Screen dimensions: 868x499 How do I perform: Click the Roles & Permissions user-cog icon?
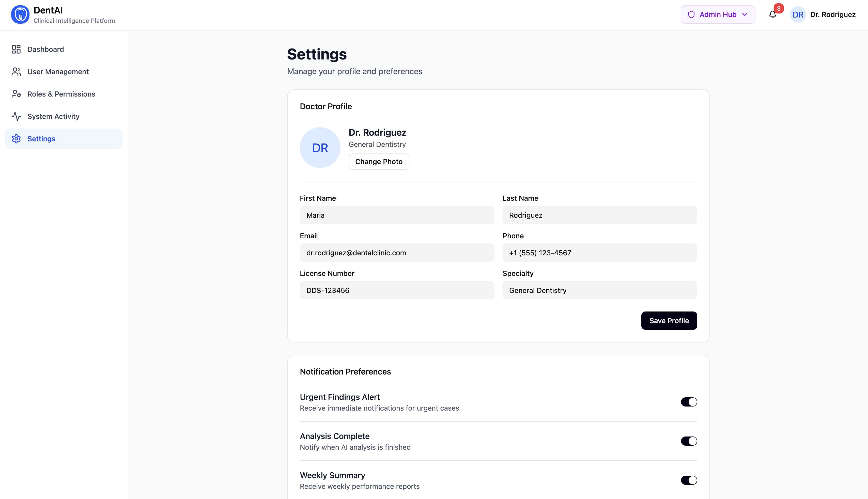(16, 94)
